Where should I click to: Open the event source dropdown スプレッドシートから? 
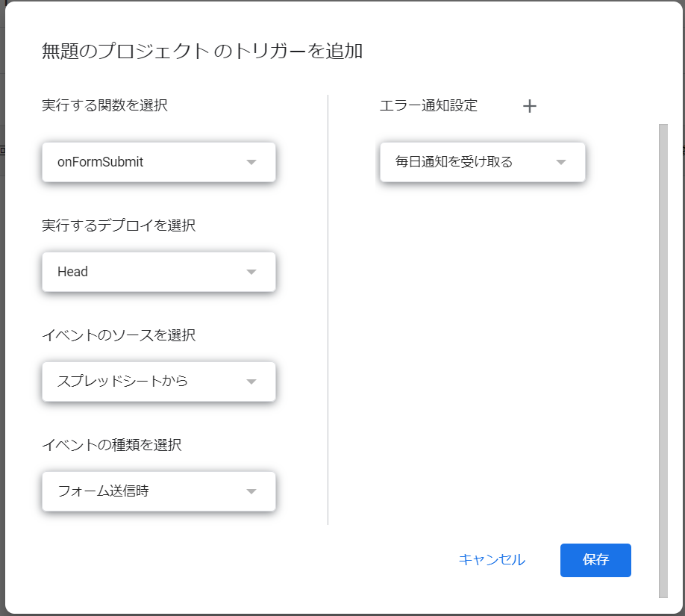coord(158,381)
